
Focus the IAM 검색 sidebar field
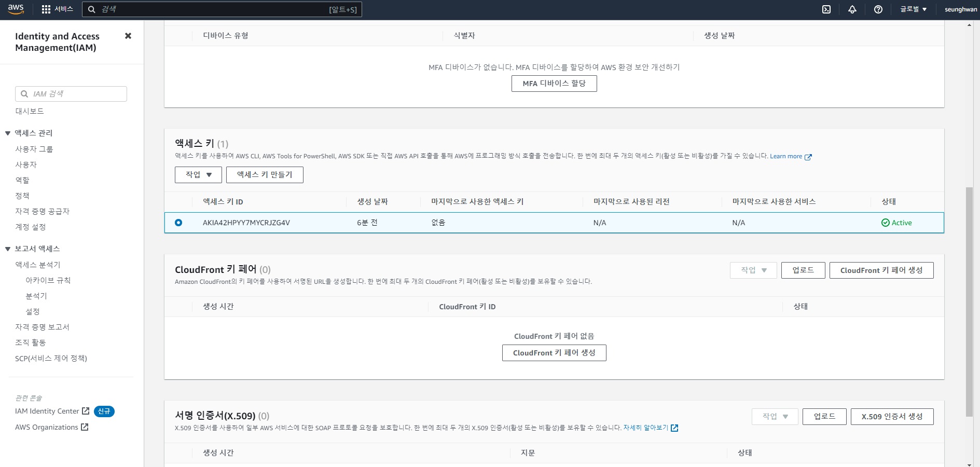pyautogui.click(x=71, y=94)
